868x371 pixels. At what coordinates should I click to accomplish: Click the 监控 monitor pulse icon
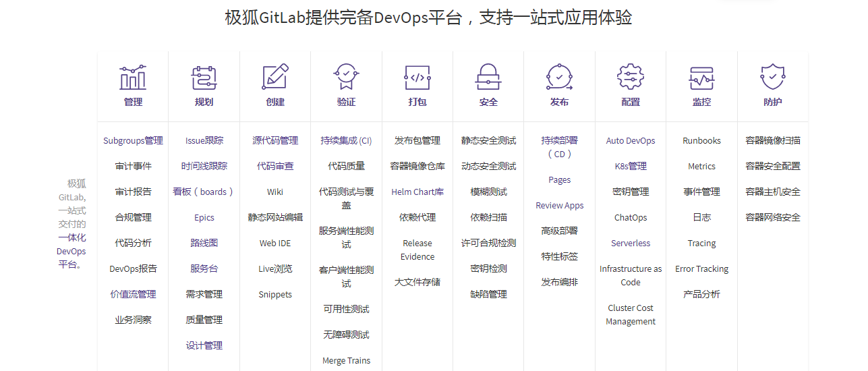[701, 78]
